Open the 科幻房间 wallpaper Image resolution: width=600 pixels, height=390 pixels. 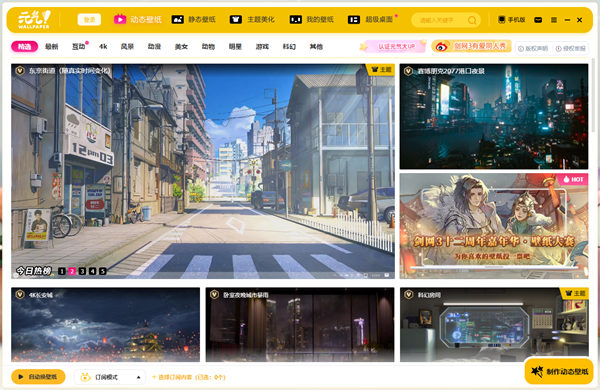(x=494, y=325)
